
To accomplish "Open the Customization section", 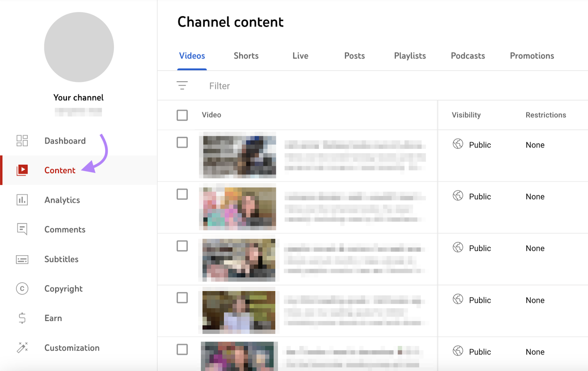I will (72, 347).
